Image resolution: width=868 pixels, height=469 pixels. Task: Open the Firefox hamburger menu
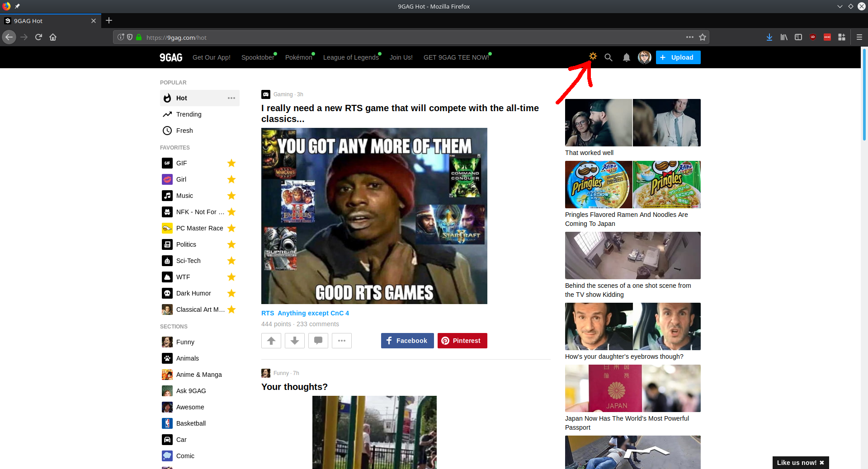coord(859,37)
